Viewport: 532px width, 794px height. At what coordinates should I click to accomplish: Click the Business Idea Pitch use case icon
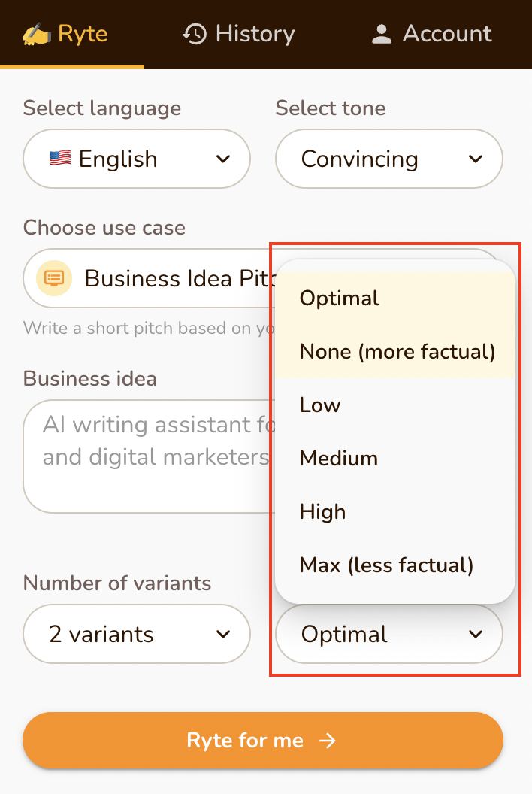coord(54,278)
